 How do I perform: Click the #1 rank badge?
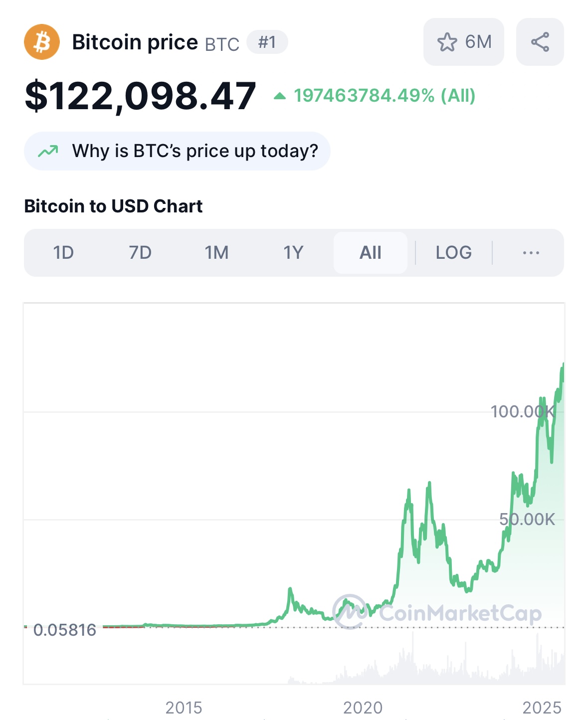click(x=267, y=42)
